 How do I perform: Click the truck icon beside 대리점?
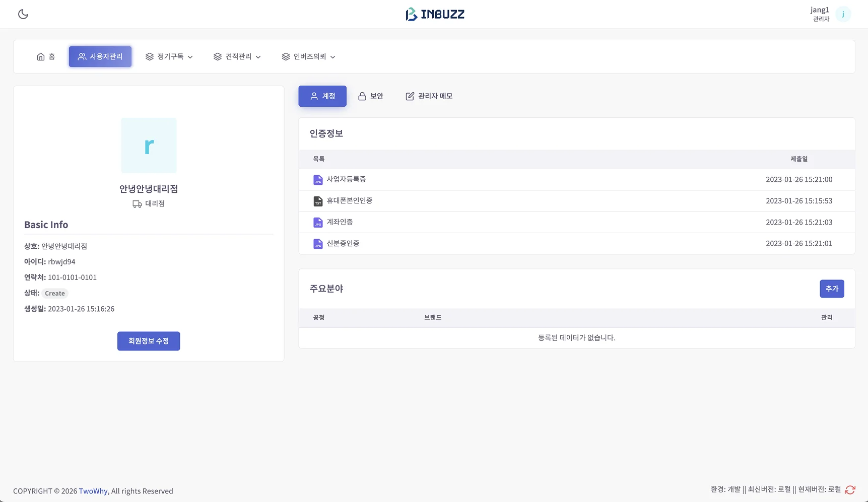[137, 204]
